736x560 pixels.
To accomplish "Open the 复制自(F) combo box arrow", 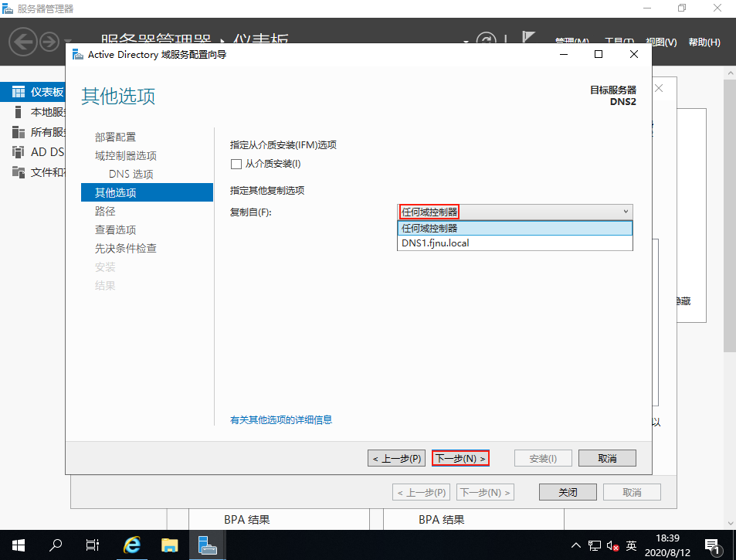I will click(626, 212).
